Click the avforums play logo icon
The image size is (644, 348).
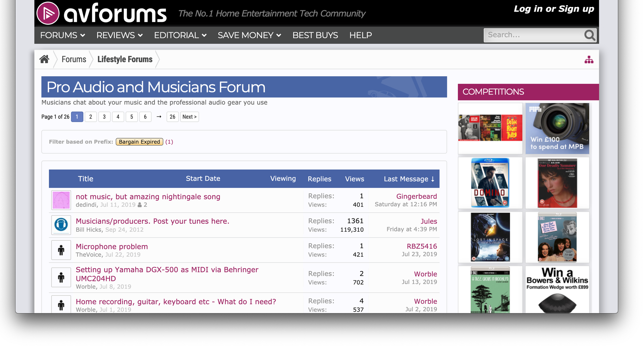pos(48,14)
